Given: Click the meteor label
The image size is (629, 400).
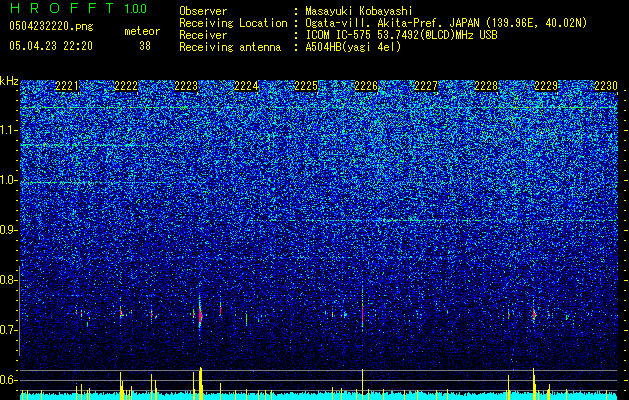Looking at the screenshot, I should point(142,31).
